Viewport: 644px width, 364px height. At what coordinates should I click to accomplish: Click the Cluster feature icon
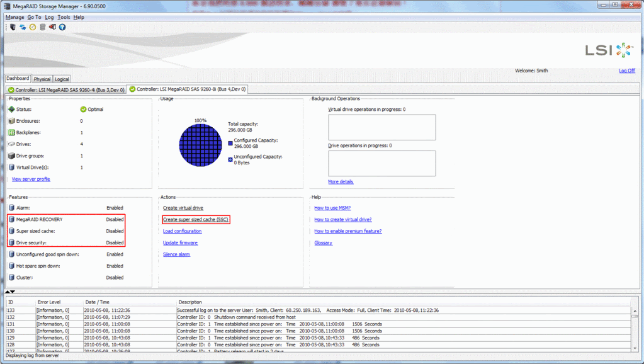pos(11,277)
